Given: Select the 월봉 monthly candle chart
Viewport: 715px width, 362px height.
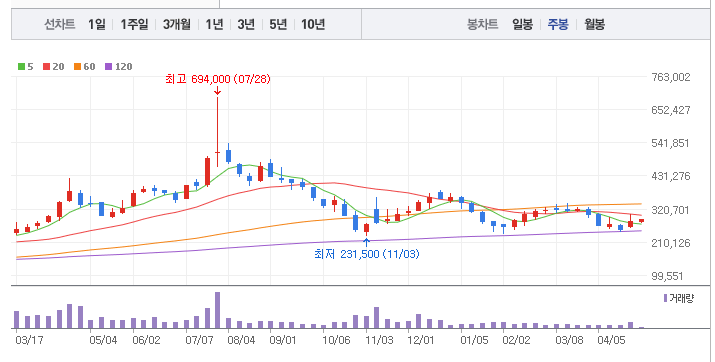Looking at the screenshot, I should coord(594,24).
